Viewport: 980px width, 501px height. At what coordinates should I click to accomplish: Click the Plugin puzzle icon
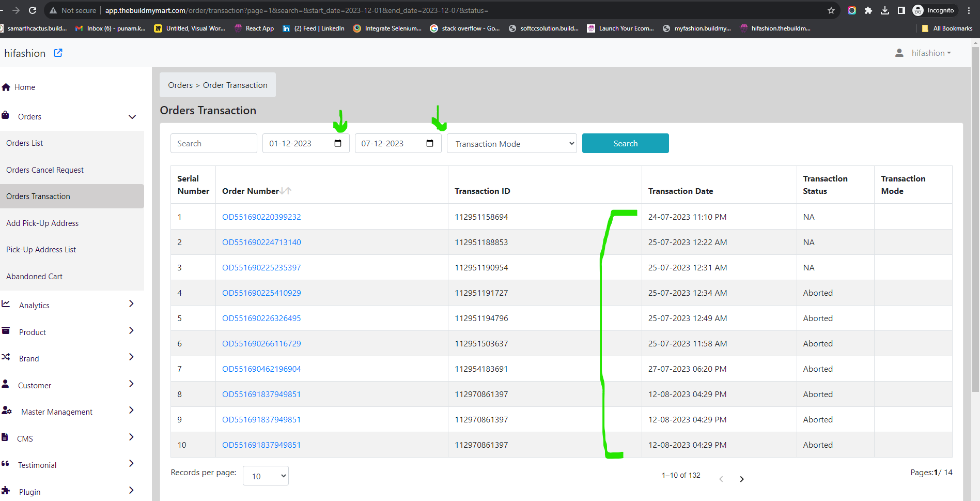click(x=6, y=490)
